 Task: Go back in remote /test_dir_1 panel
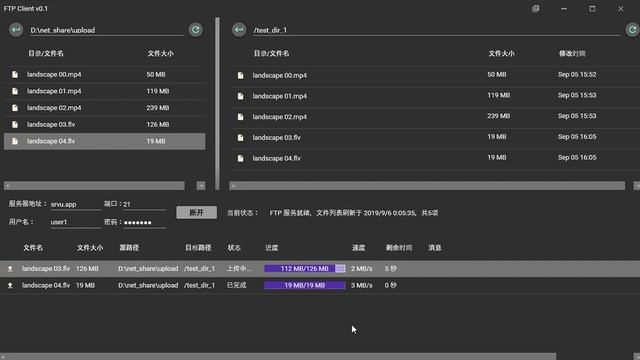click(239, 30)
